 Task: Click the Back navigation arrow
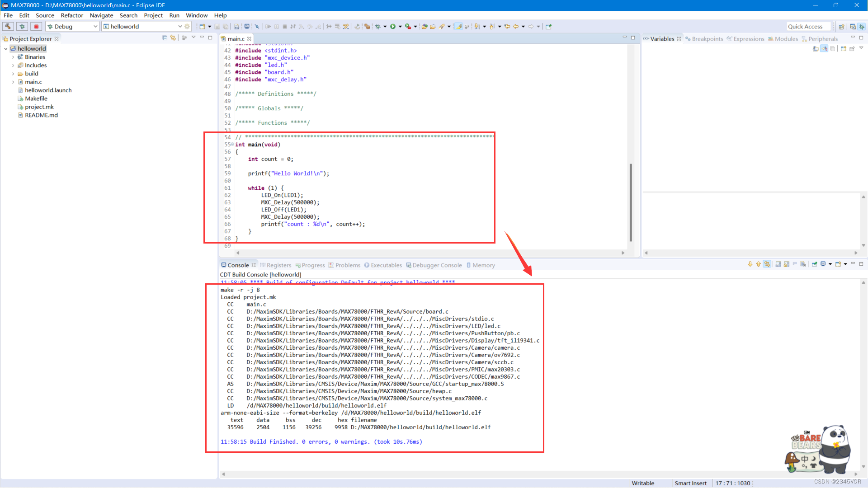click(x=516, y=27)
